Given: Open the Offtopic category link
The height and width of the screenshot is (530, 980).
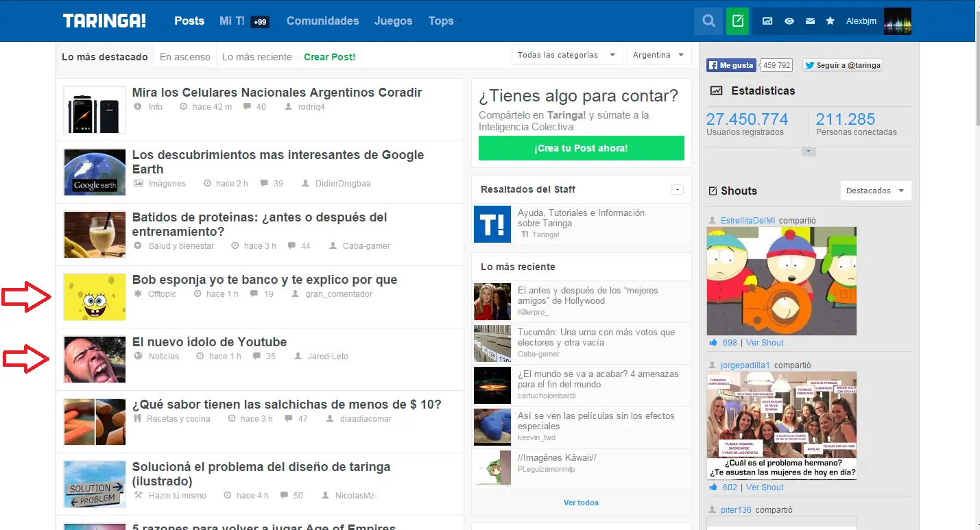Looking at the screenshot, I should point(162,294).
